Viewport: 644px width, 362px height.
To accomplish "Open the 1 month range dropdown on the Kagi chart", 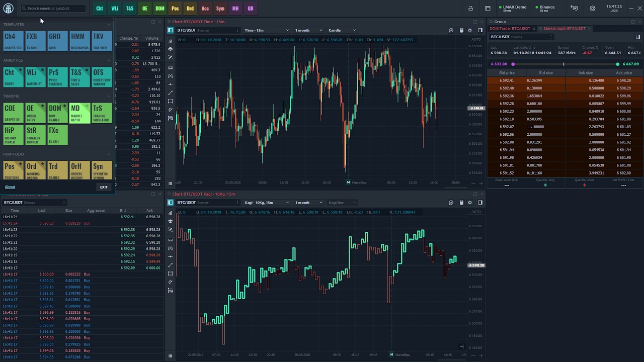I will pos(309,203).
